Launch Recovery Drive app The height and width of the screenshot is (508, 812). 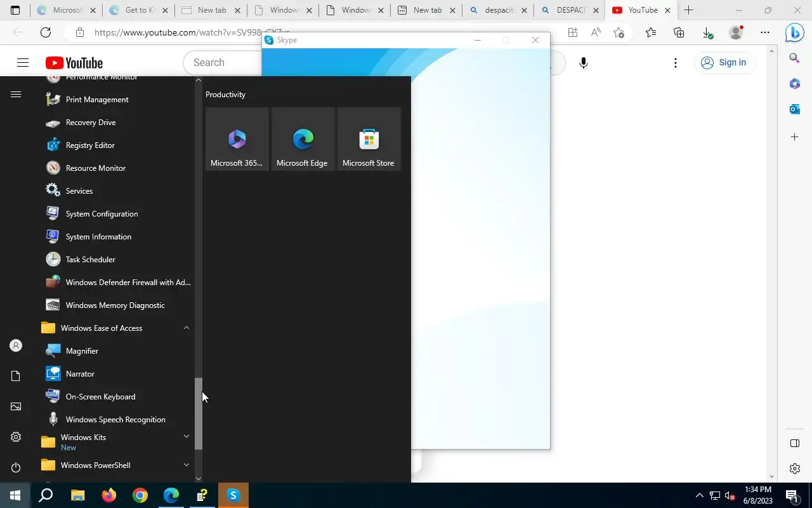coord(117,123)
